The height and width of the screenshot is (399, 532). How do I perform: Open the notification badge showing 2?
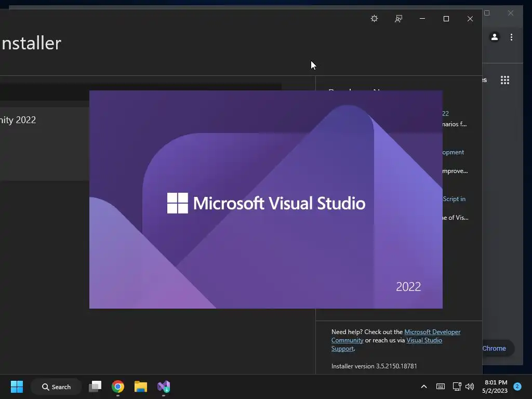pos(517,387)
